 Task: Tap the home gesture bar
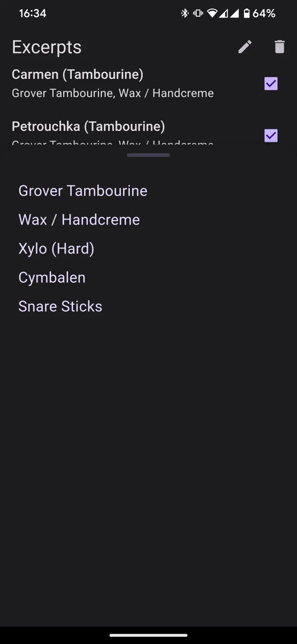coord(148,635)
